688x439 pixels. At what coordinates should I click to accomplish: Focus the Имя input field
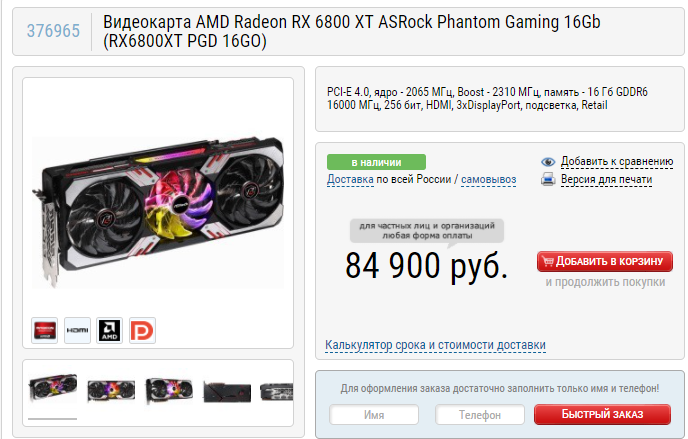[x=374, y=415]
